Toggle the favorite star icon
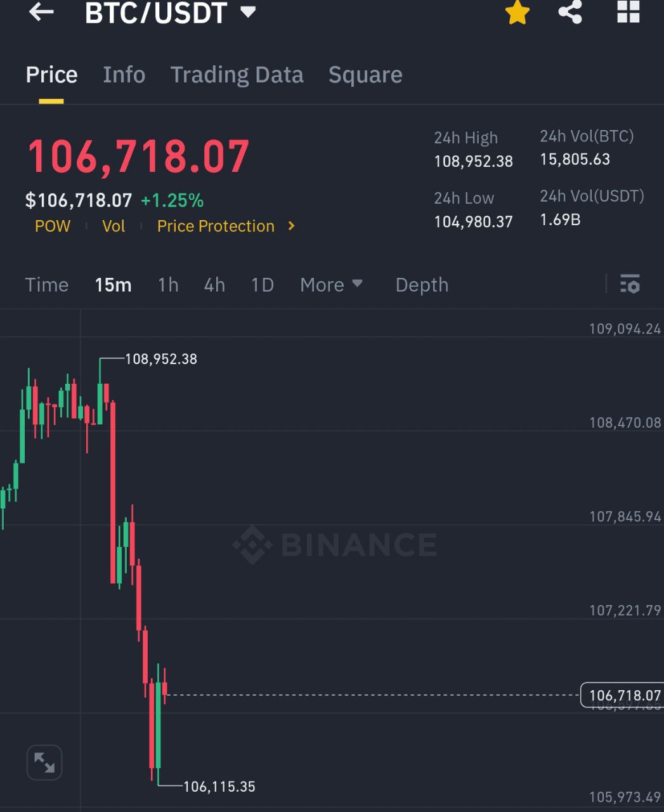 point(518,12)
